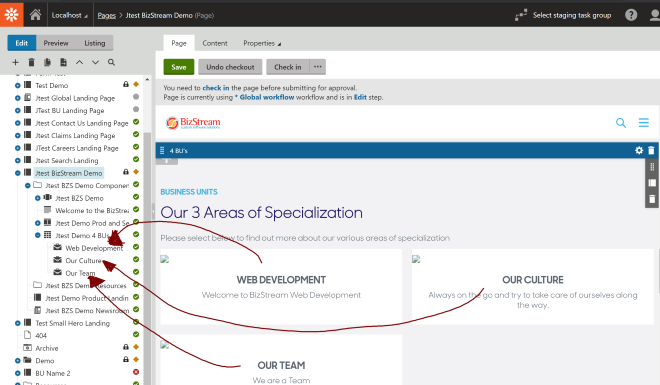Move selected page down in tree
660x385 pixels.
pyautogui.click(x=96, y=62)
